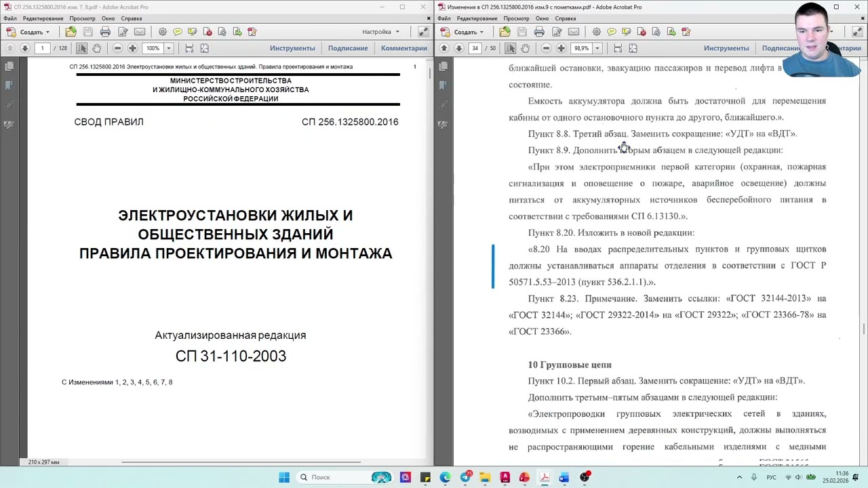Click page number field showing 34 in right window
The height and width of the screenshot is (488, 868).
[x=475, y=48]
